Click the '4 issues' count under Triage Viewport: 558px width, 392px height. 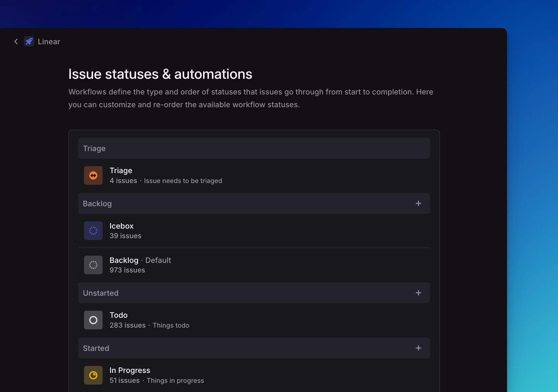coord(123,181)
